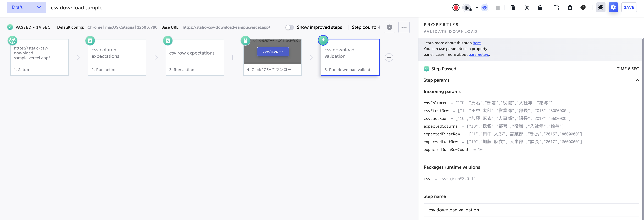The image size is (644, 220).
Task: Delete selected step with trash icon
Action: (x=570, y=8)
